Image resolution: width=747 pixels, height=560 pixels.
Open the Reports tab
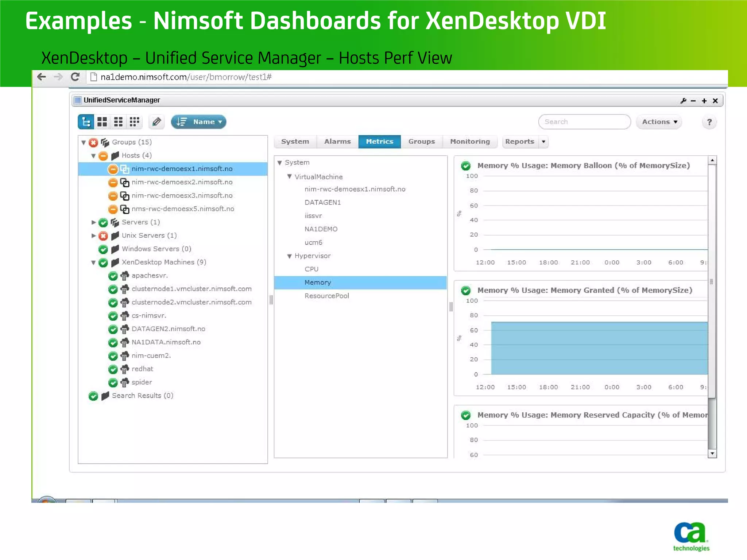coord(520,141)
